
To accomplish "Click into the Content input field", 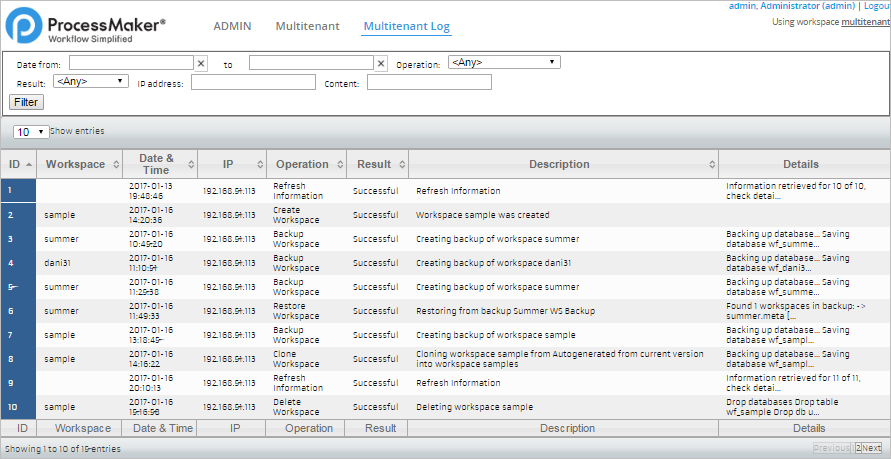I will point(429,83).
